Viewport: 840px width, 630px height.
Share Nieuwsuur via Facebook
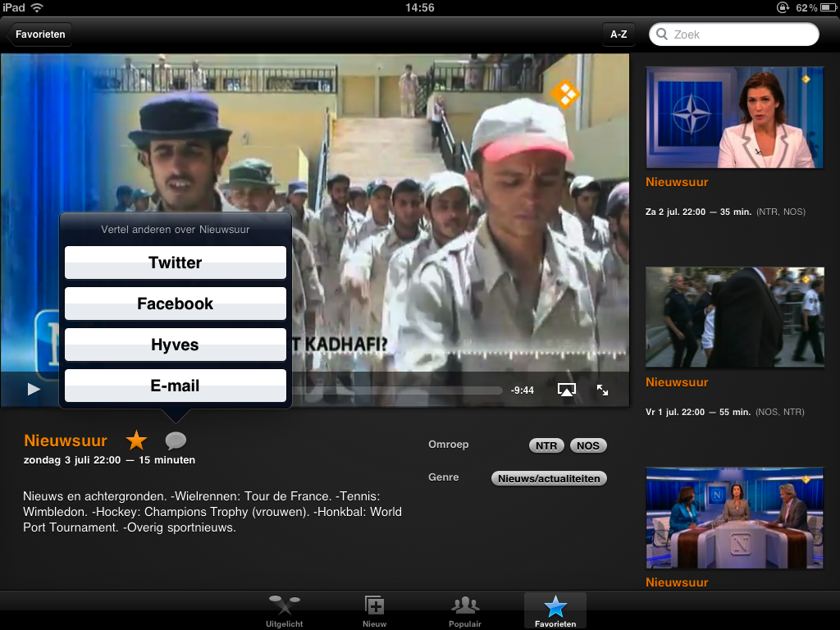pos(176,304)
